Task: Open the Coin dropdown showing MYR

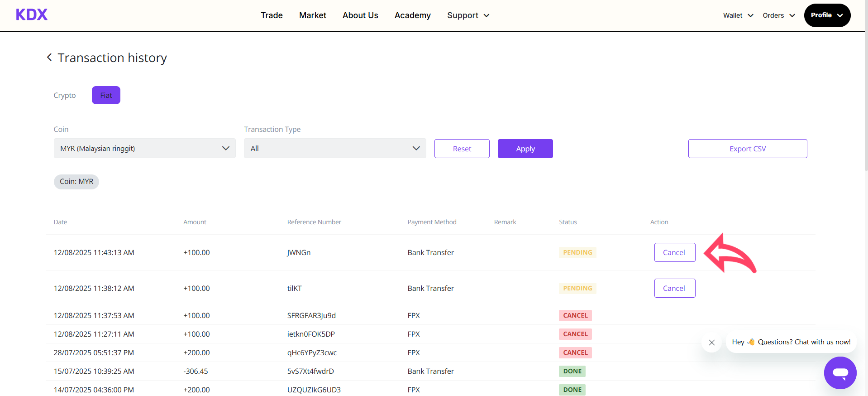Action: [x=145, y=148]
